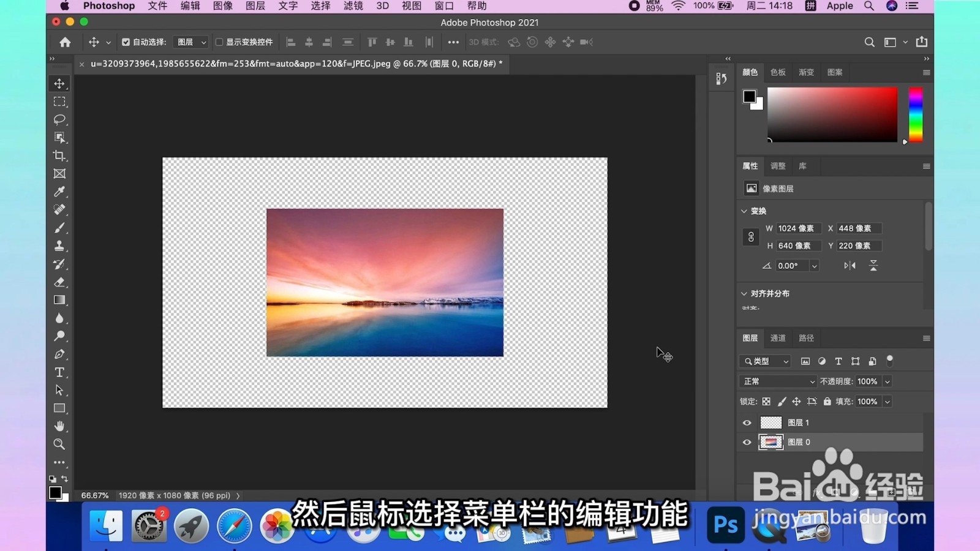Enable the 显示变换控件 checkbox
Viewport: 980px width, 551px height.
coord(219,42)
